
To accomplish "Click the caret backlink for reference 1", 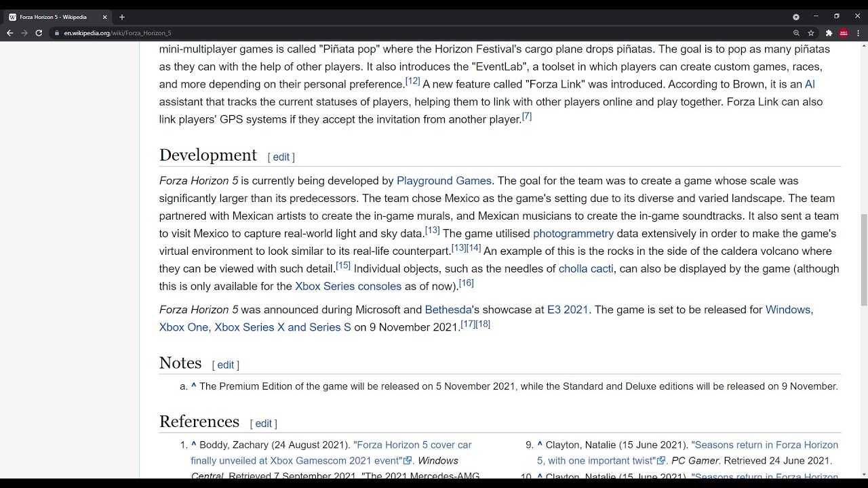I will click(x=194, y=445).
